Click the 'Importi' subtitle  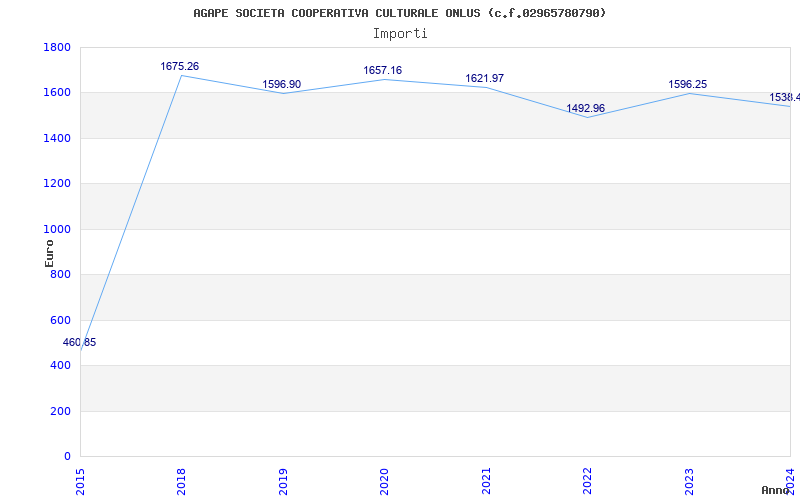400,34
